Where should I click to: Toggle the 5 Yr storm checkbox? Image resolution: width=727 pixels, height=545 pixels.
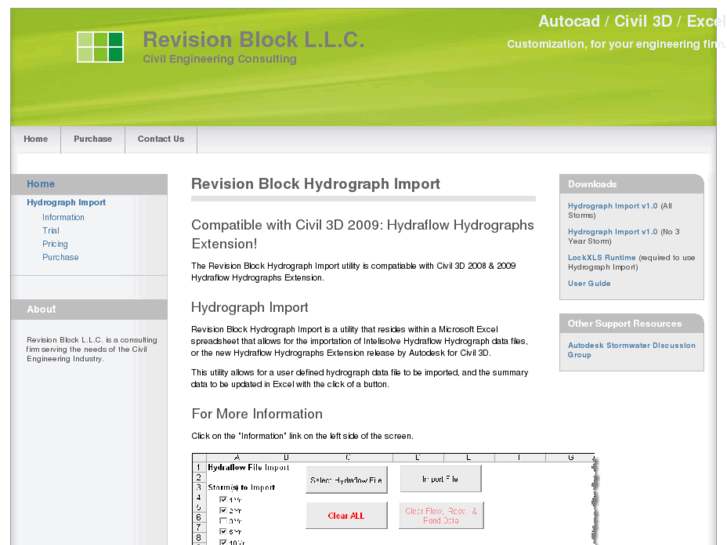pos(223,532)
